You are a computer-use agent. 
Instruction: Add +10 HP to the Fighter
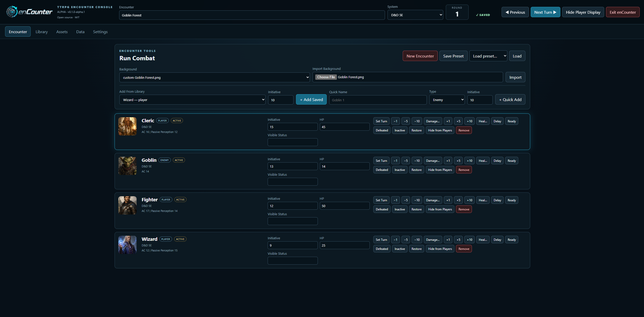469,200
